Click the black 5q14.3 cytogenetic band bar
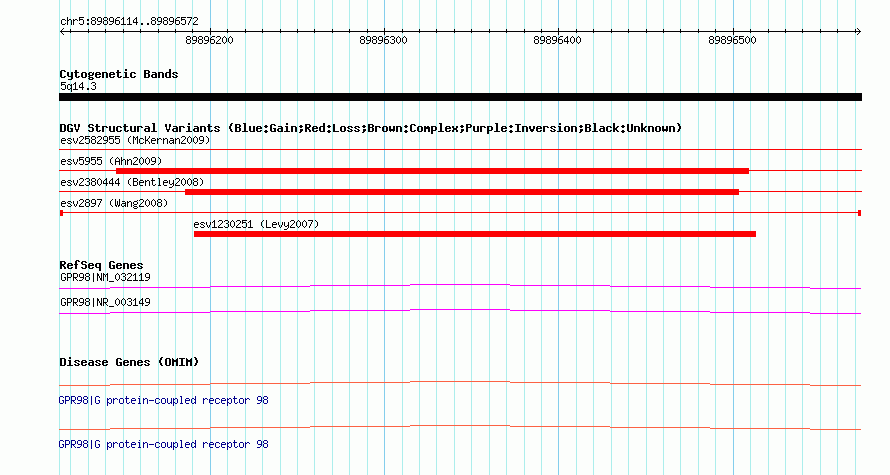The height and width of the screenshot is (475, 890). pos(460,97)
